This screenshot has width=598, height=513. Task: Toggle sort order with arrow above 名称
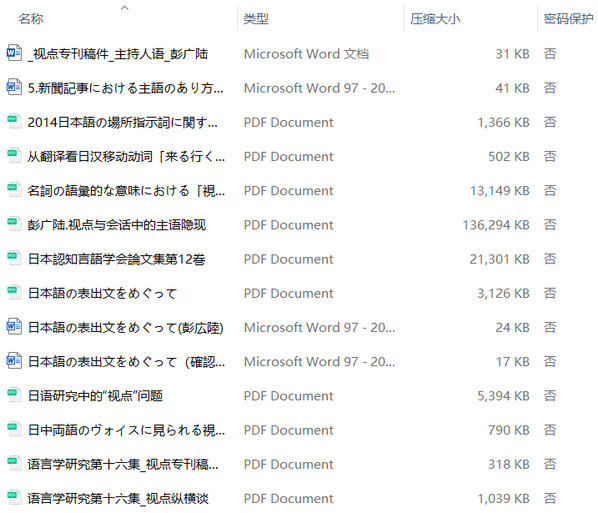pos(124,7)
